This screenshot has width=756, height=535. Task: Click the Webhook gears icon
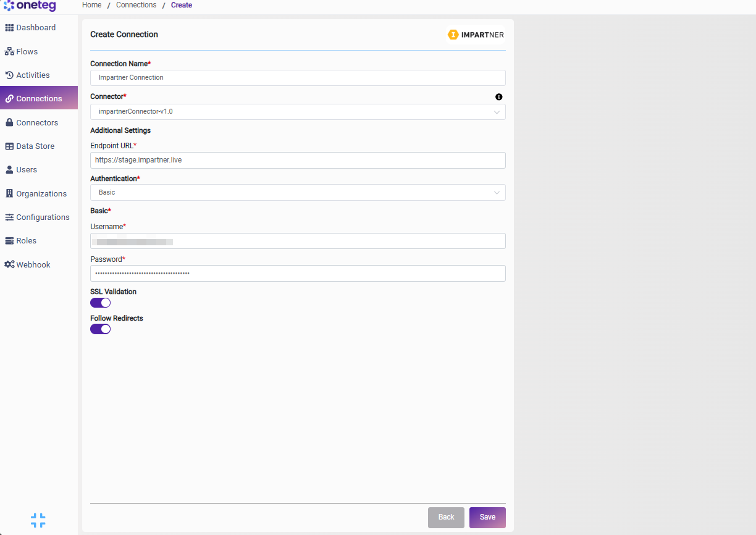(x=9, y=264)
